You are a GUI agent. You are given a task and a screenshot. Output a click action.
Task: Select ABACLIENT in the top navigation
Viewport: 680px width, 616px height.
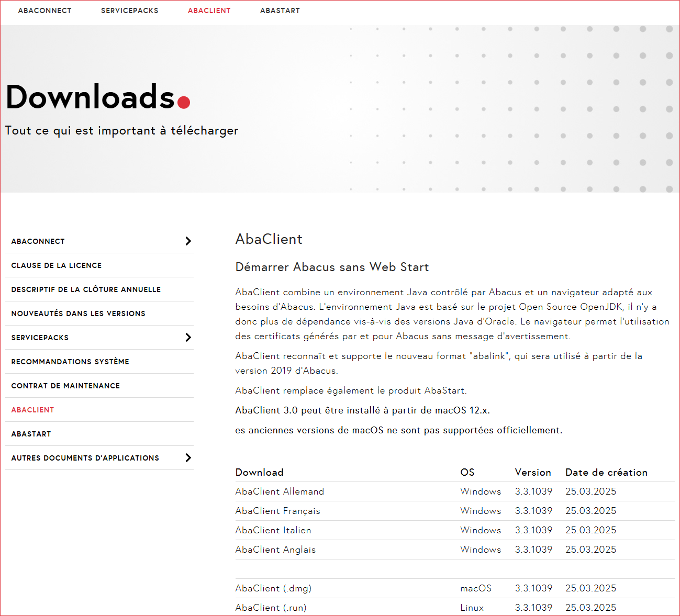click(x=209, y=10)
